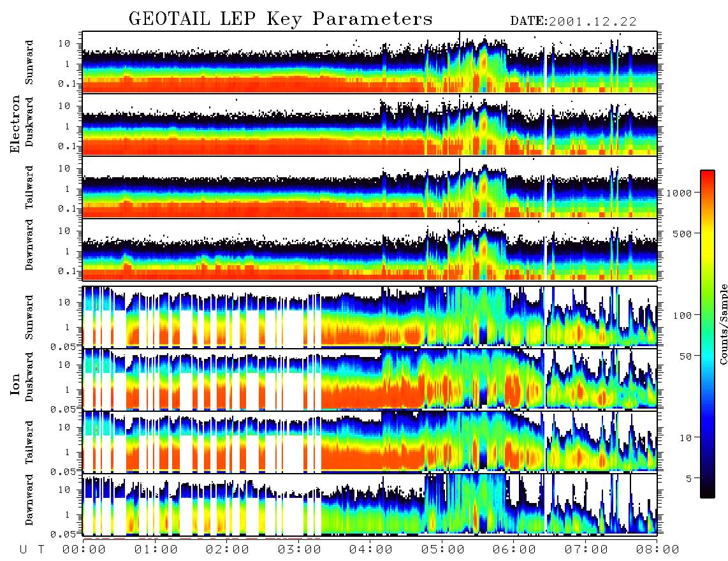The image size is (728, 561).
Task: Select the Electron Sunward spectrogram panel
Action: point(370,62)
